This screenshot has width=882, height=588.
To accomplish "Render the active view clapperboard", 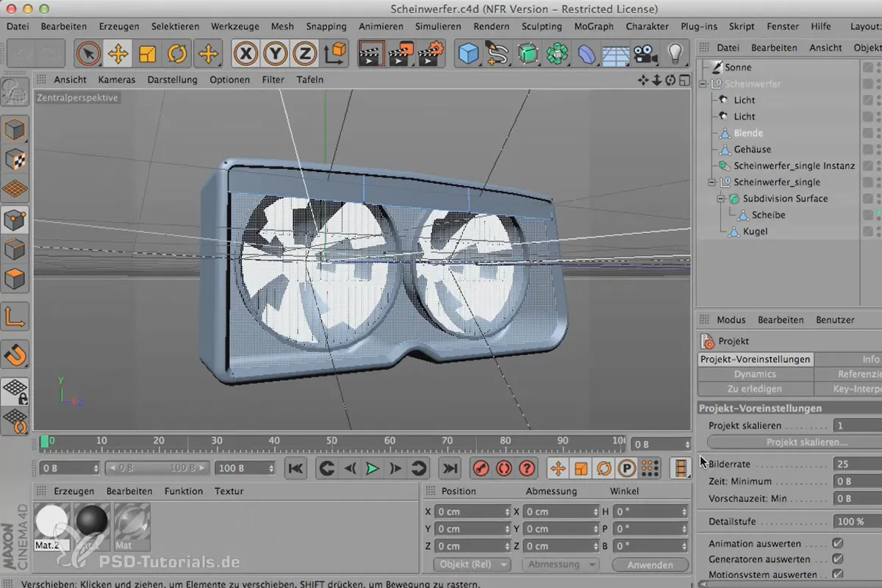I will click(x=371, y=54).
